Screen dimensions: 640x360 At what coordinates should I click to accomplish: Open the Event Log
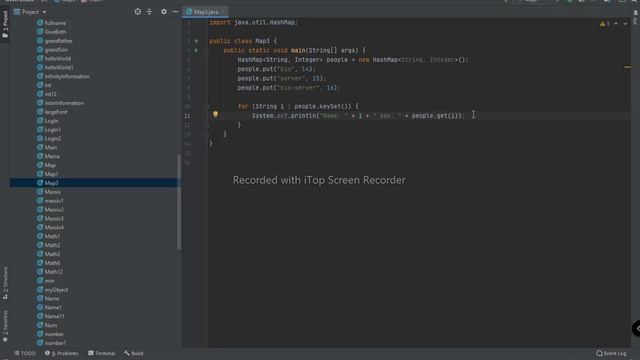(611, 353)
